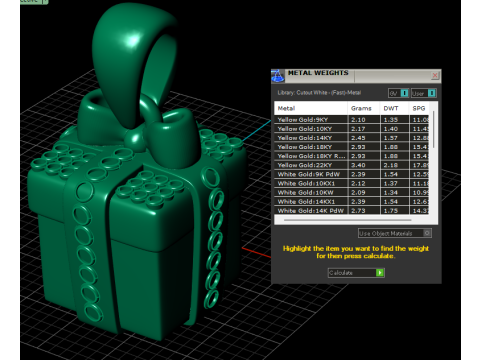The width and height of the screenshot is (480, 360).
Task: Click the 1.75 DWT value
Action: tap(390, 211)
